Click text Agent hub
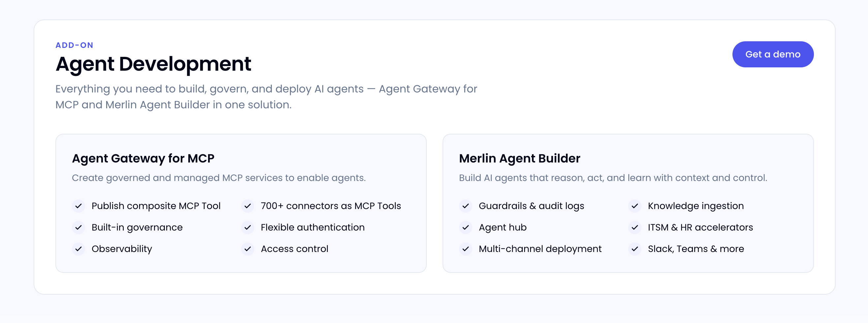 coord(503,228)
